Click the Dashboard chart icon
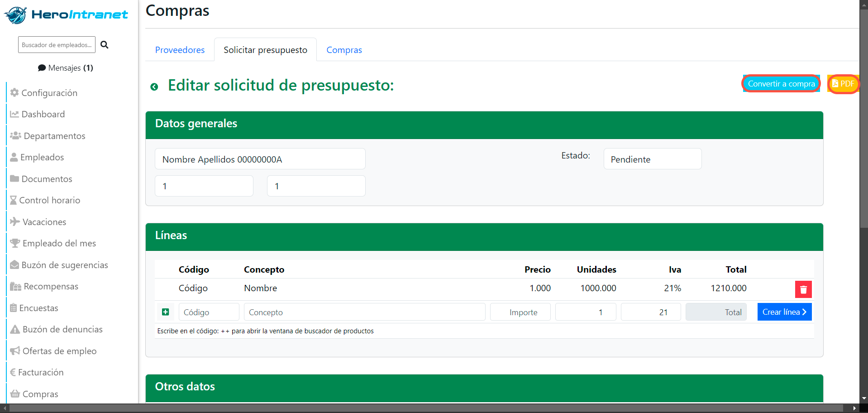This screenshot has height=413, width=868. [x=14, y=114]
